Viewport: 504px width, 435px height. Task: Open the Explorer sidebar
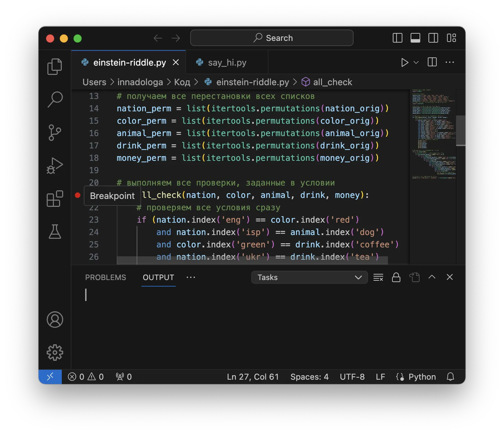tap(55, 66)
